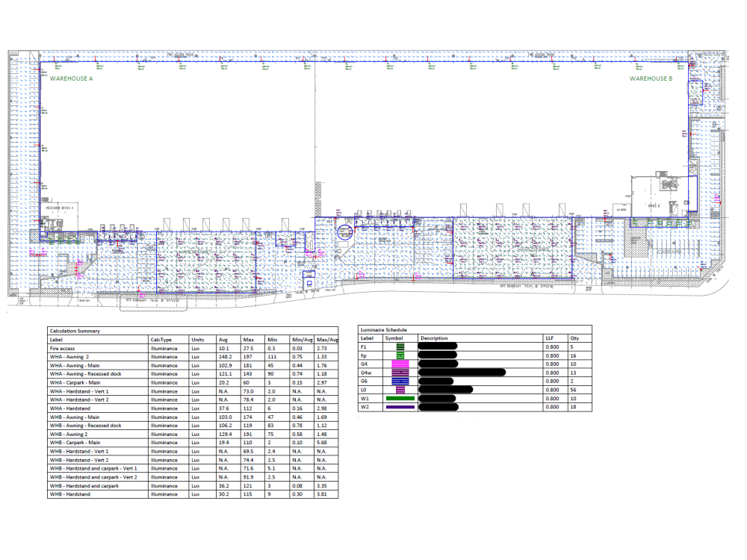Click the CalcType column header
The image size is (747, 560).
coord(161,340)
